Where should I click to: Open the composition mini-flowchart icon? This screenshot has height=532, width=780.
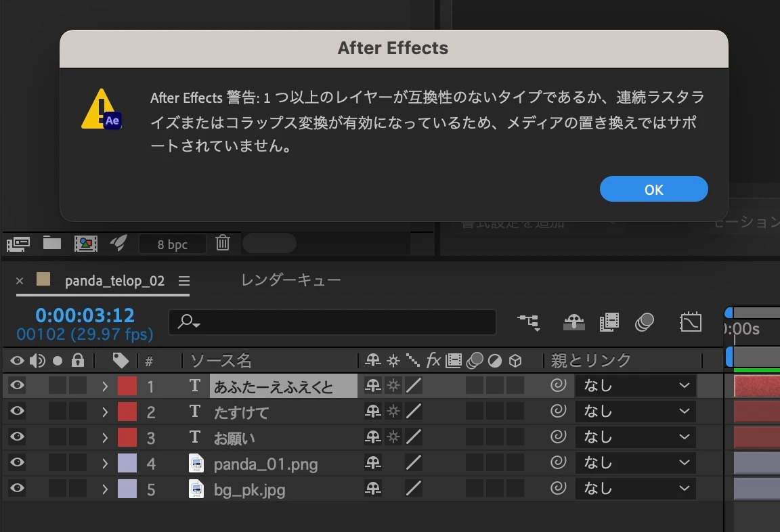pyautogui.click(x=529, y=322)
